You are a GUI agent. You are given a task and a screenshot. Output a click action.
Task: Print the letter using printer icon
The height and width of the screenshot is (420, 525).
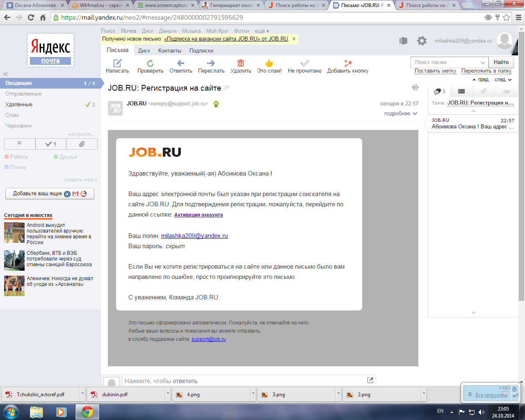415,87
